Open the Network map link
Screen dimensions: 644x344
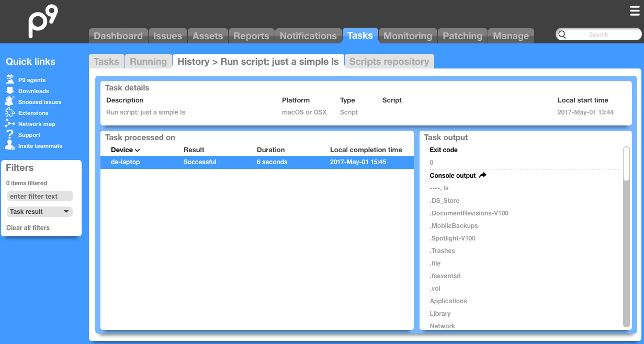pyautogui.click(x=37, y=124)
